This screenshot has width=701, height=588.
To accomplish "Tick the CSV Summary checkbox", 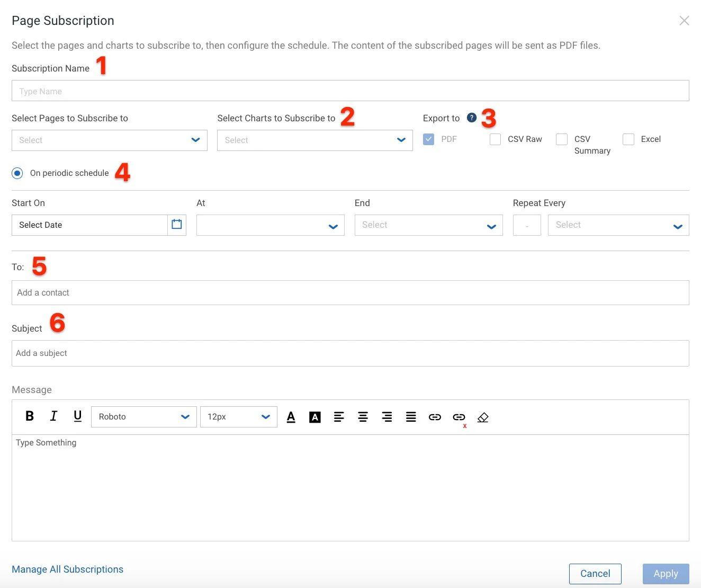I will (562, 139).
